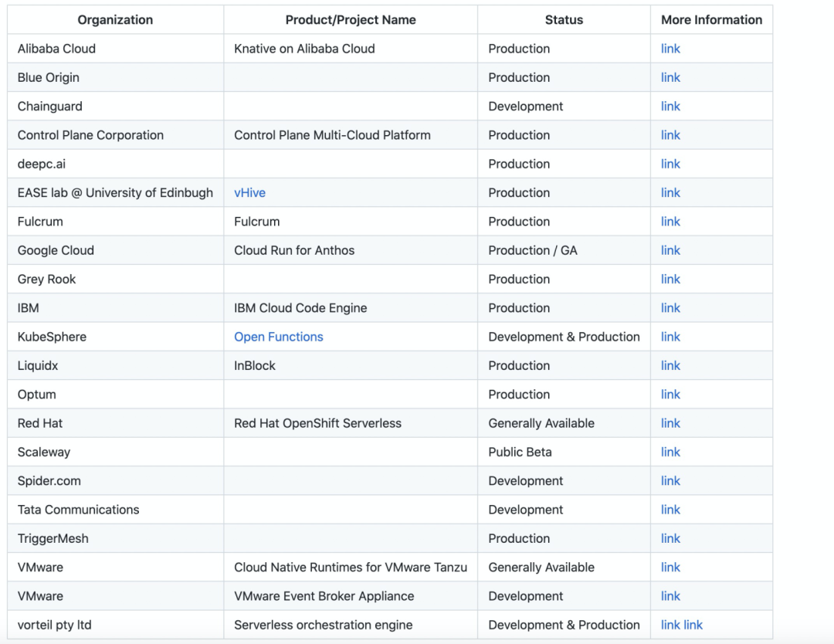Open the vHive project link
Viewport: 834px width, 644px height.
tap(249, 193)
